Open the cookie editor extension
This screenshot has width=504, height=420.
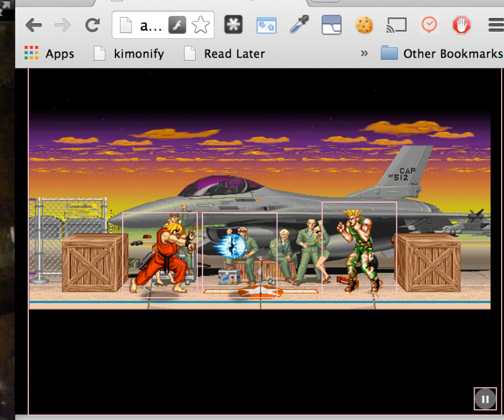(364, 25)
